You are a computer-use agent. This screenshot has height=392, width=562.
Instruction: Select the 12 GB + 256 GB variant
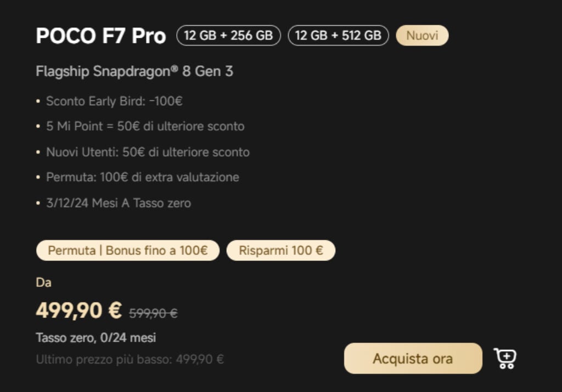pos(229,36)
